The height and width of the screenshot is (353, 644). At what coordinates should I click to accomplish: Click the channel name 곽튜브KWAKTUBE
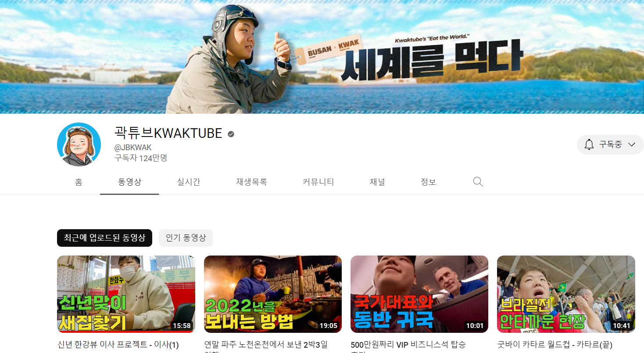click(x=168, y=133)
